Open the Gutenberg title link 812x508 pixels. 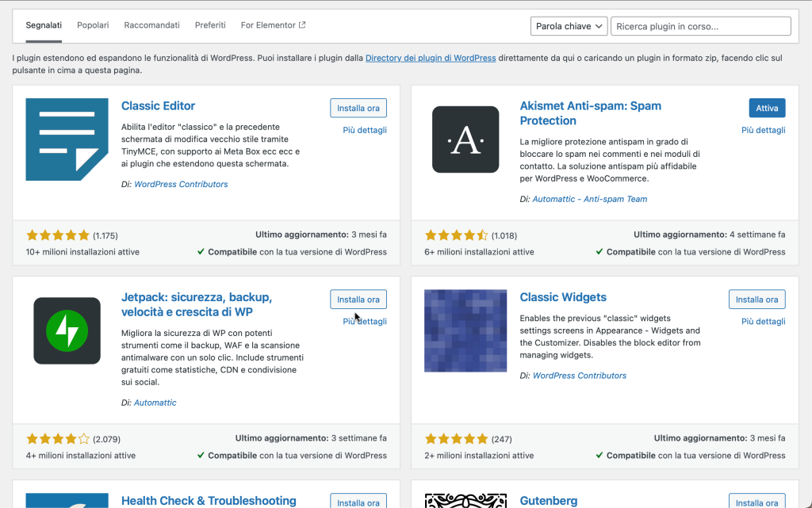[x=549, y=501]
